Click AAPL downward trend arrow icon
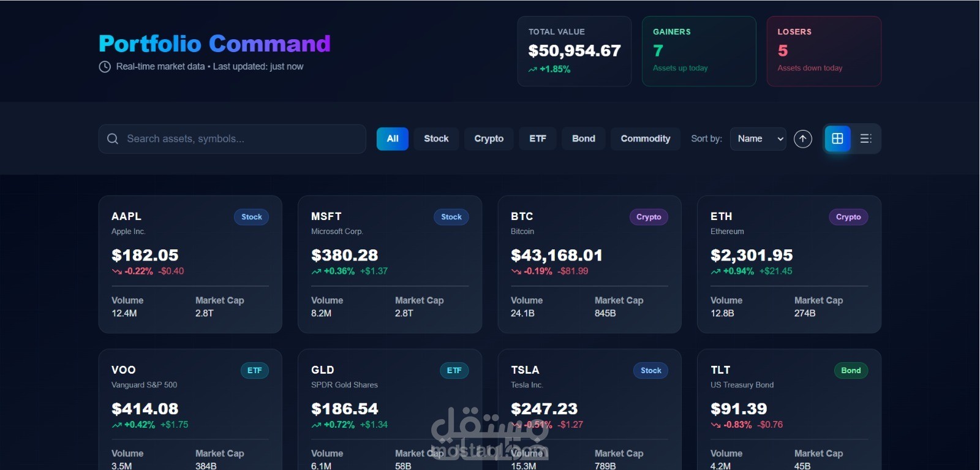The width and height of the screenshot is (980, 470). [117, 271]
